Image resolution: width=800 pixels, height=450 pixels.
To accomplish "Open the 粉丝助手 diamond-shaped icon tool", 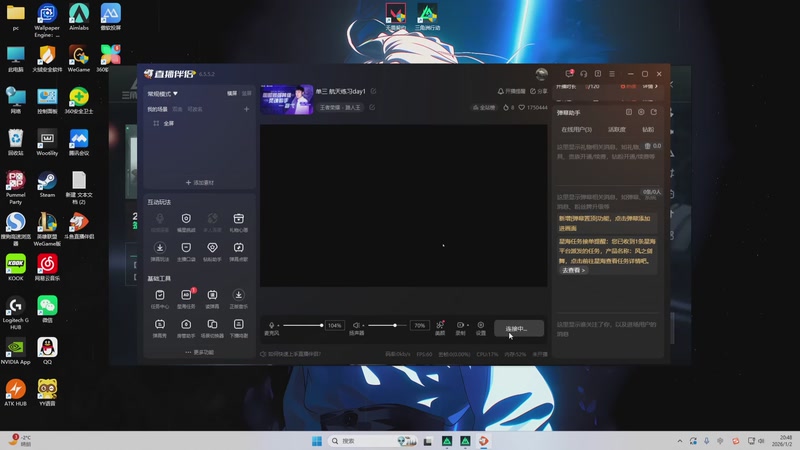I will (212, 252).
